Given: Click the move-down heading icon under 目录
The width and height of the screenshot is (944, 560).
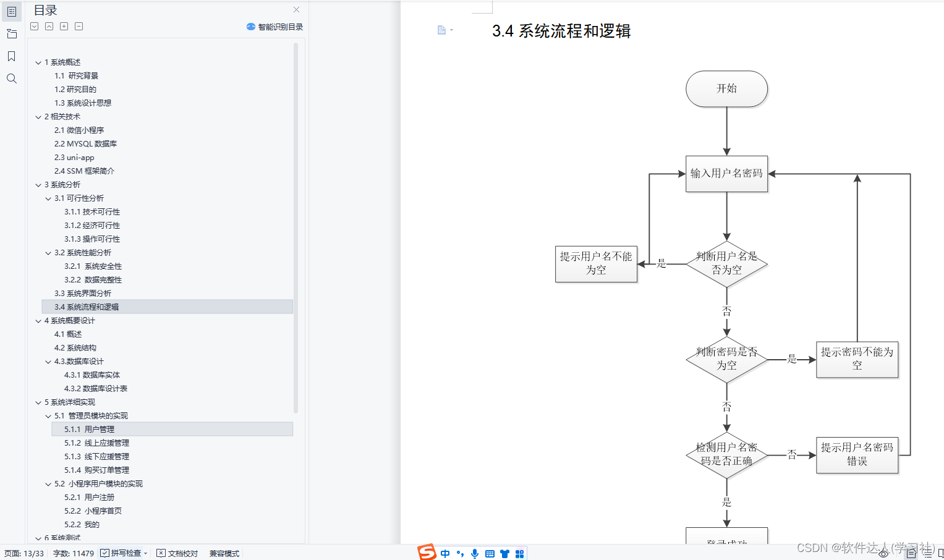Looking at the screenshot, I should tap(35, 26).
